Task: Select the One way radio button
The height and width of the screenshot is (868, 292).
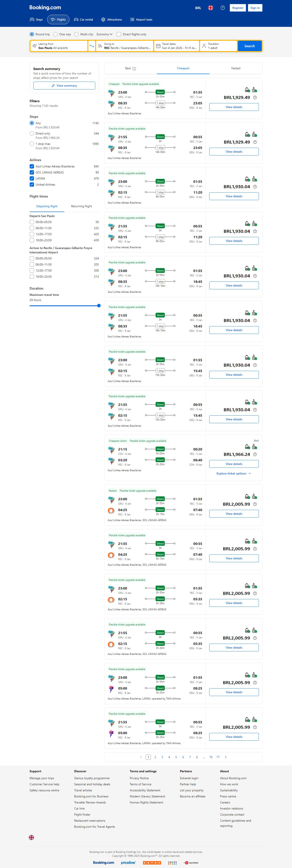Action: (x=56, y=34)
